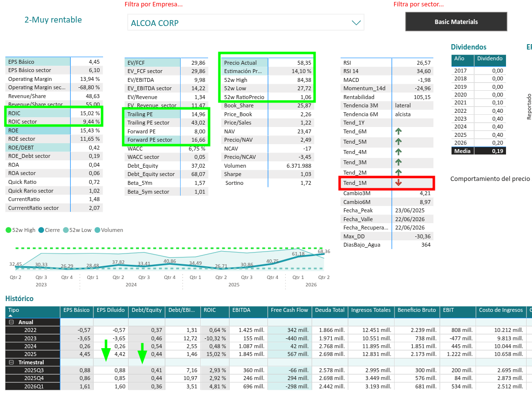Click the green up arrow in Tend_5M

(x=399, y=141)
